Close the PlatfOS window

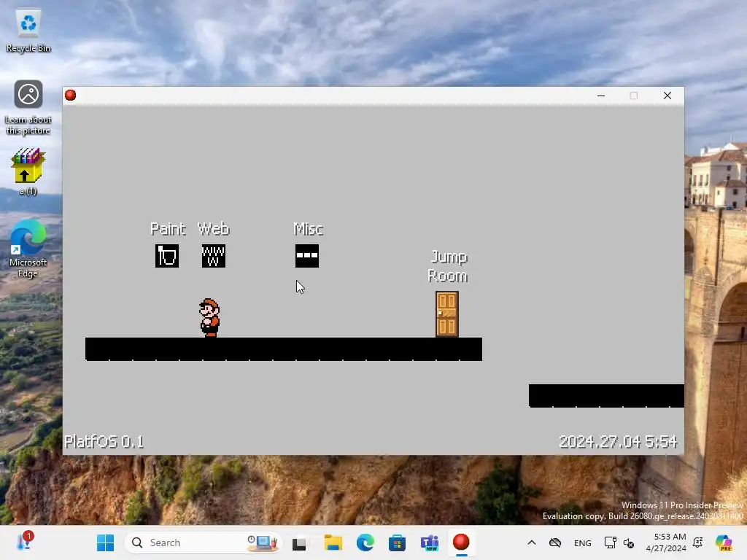pyautogui.click(x=667, y=96)
